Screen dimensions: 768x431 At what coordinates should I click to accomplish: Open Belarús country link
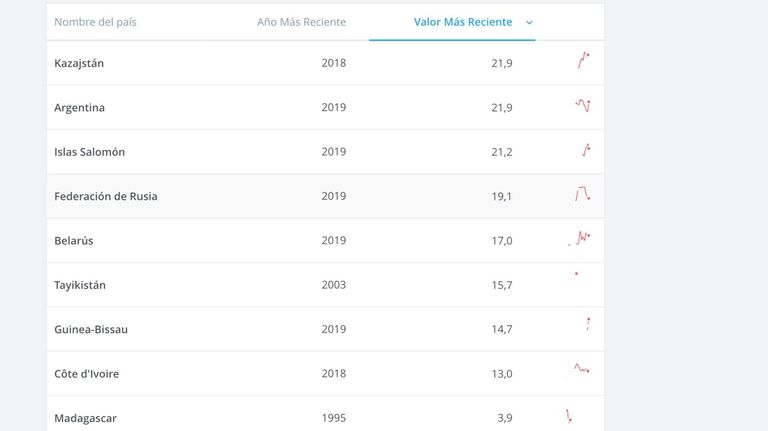[x=73, y=241]
